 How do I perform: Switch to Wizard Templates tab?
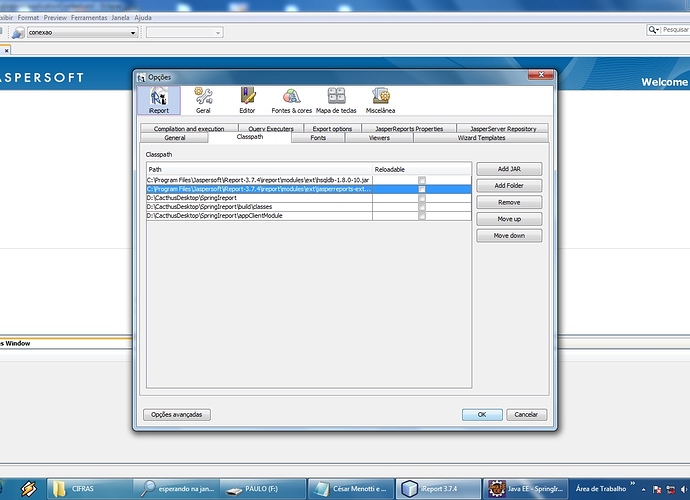pyautogui.click(x=481, y=138)
